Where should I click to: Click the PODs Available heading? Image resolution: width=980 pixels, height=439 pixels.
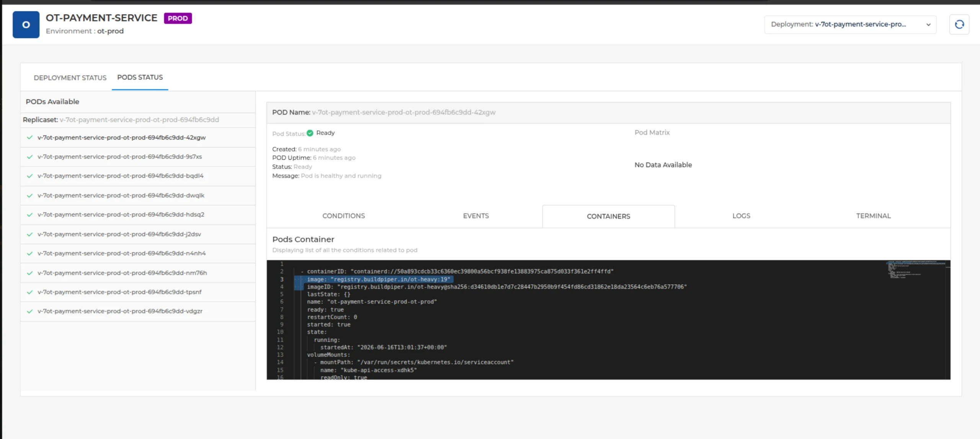(x=52, y=102)
